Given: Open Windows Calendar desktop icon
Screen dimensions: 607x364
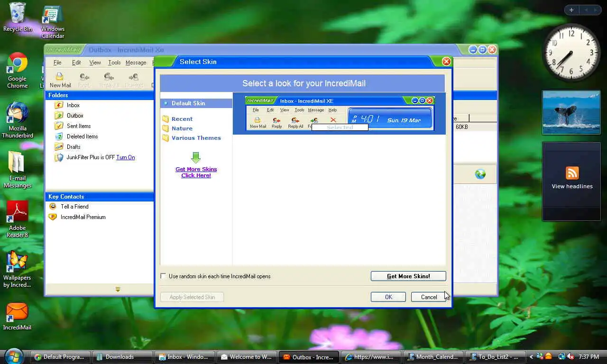Looking at the screenshot, I should 53,22.
